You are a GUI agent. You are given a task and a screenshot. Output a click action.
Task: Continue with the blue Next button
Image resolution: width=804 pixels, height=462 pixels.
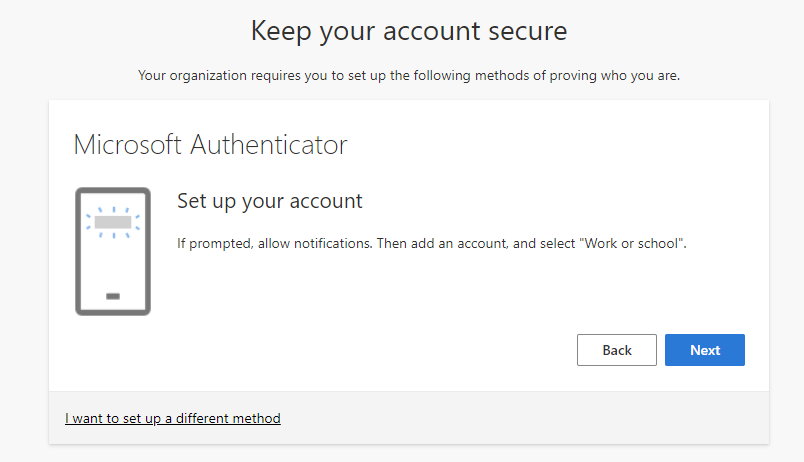tap(705, 350)
